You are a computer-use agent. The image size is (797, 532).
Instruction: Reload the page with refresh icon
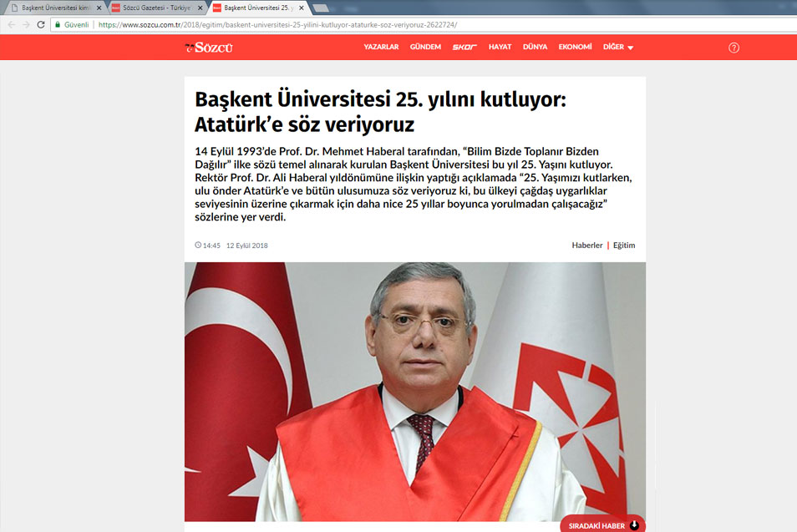(42, 25)
